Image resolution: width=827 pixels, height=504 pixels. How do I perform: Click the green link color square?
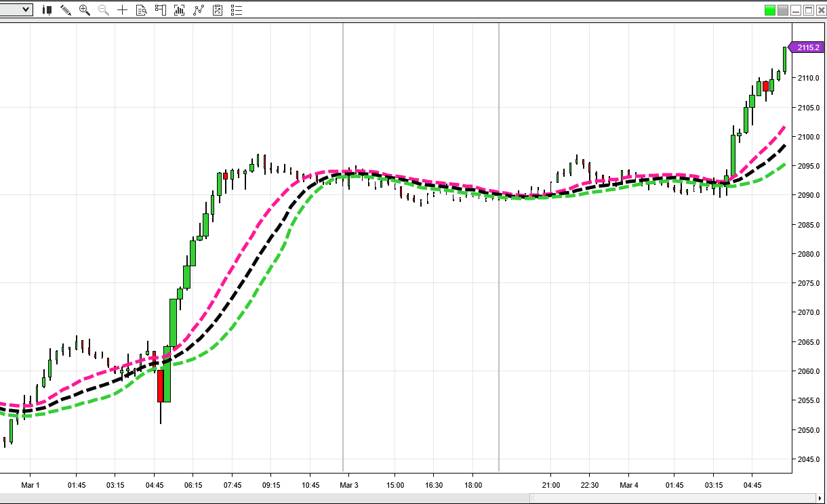pos(769,10)
